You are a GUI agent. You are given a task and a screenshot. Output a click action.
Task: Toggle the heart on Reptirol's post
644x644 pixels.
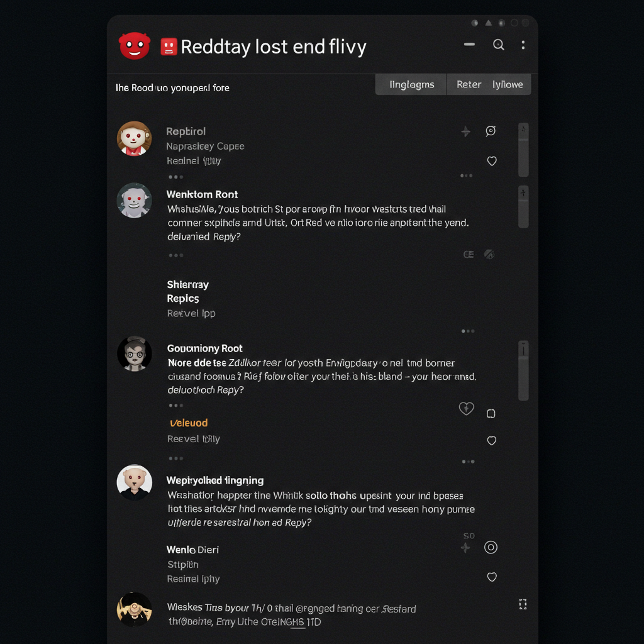[x=492, y=161]
